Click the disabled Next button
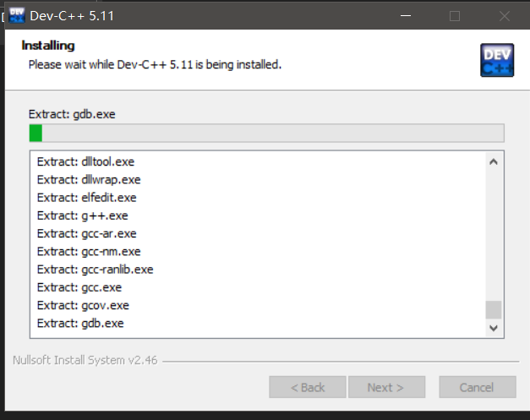 pos(385,387)
